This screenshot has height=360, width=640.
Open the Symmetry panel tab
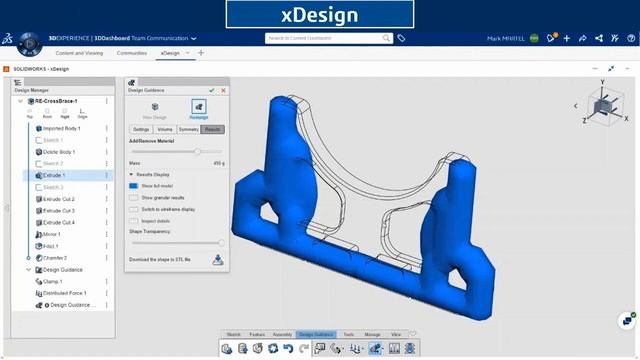click(189, 129)
